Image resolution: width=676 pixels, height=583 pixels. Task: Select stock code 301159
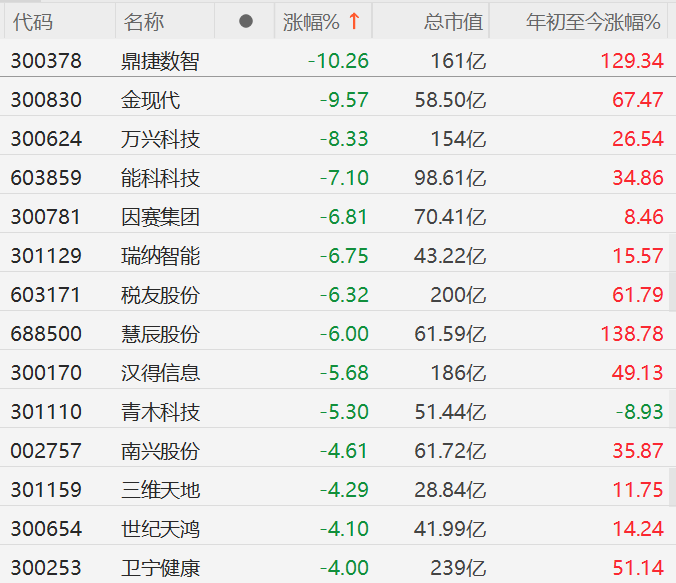[46, 490]
